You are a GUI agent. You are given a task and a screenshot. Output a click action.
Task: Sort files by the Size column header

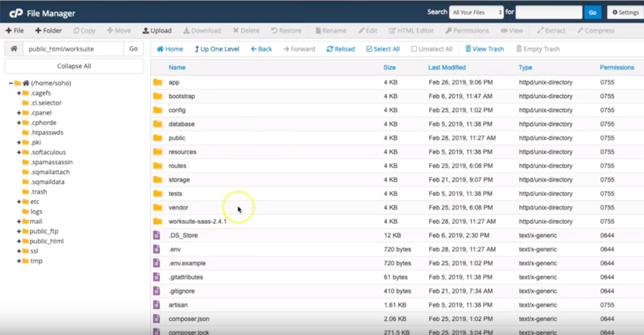(x=389, y=67)
